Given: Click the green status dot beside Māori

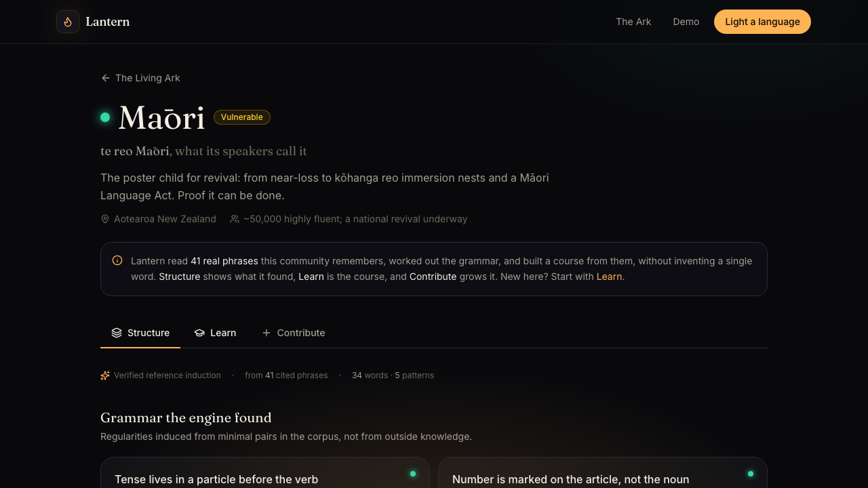Looking at the screenshot, I should click(x=105, y=117).
